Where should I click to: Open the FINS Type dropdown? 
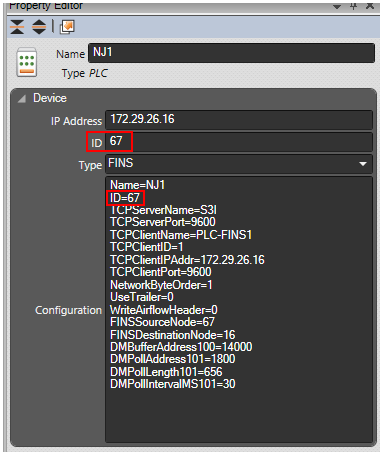coord(363,164)
